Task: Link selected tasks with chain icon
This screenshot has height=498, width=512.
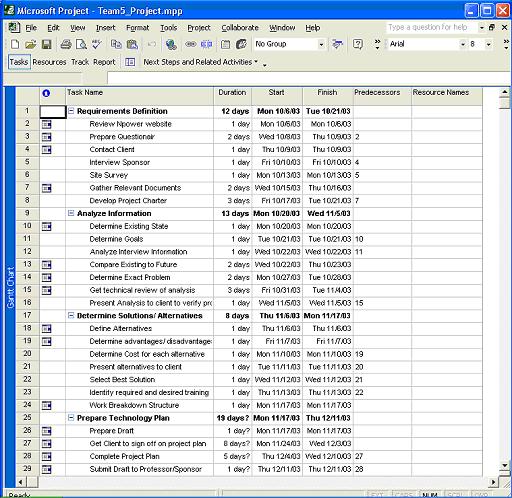Action: (190, 44)
